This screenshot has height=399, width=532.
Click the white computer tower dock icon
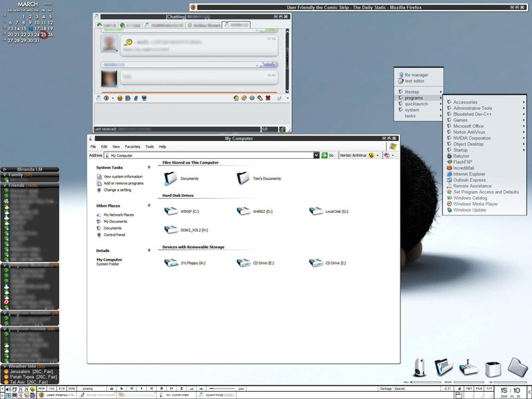tap(420, 367)
